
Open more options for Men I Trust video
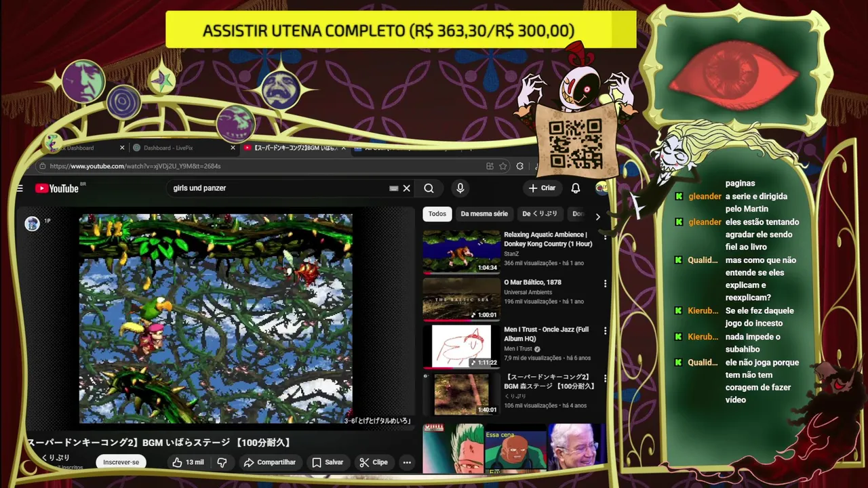[x=605, y=331]
